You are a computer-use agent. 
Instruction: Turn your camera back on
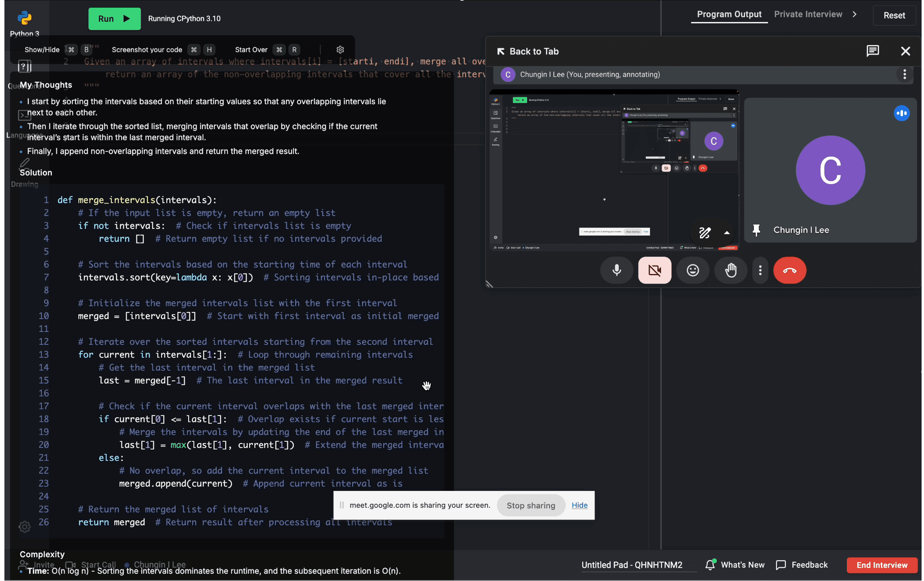click(x=654, y=270)
